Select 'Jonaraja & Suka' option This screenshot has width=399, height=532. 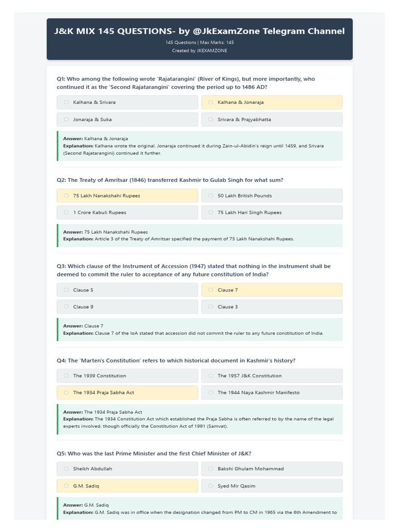click(x=127, y=119)
